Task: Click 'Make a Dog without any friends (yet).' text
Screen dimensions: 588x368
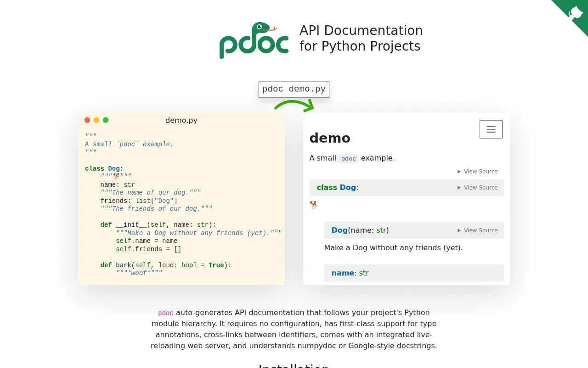Action: click(x=393, y=248)
